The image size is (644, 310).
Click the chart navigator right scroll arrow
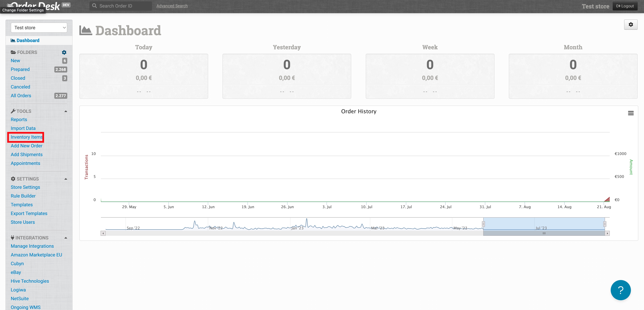(607, 233)
